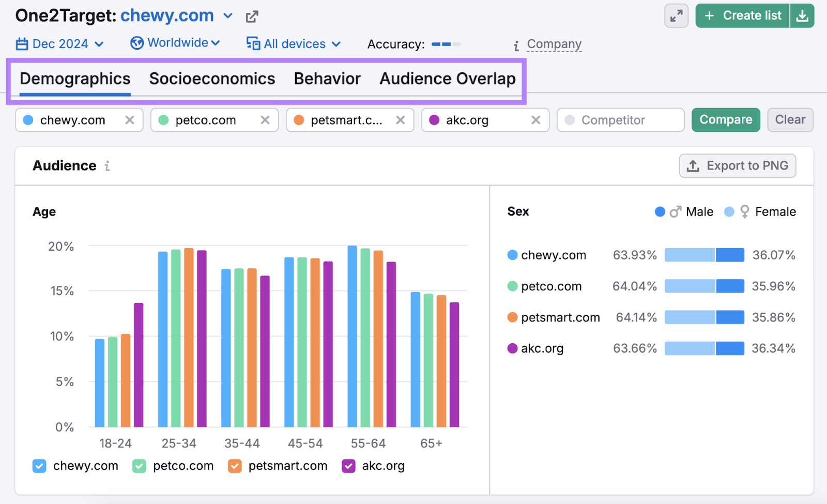Click the devices icon beside All devices
Viewport: 827px width, 504px height.
[253, 43]
